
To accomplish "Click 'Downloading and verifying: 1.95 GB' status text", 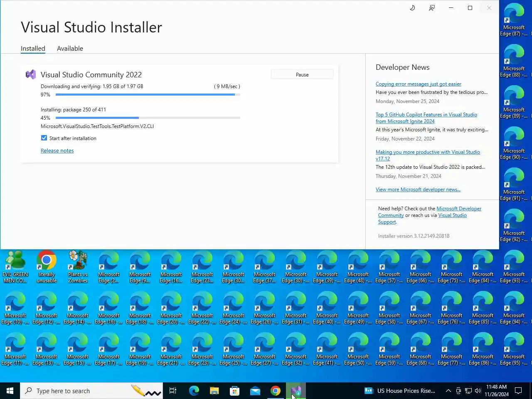I will point(92,86).
